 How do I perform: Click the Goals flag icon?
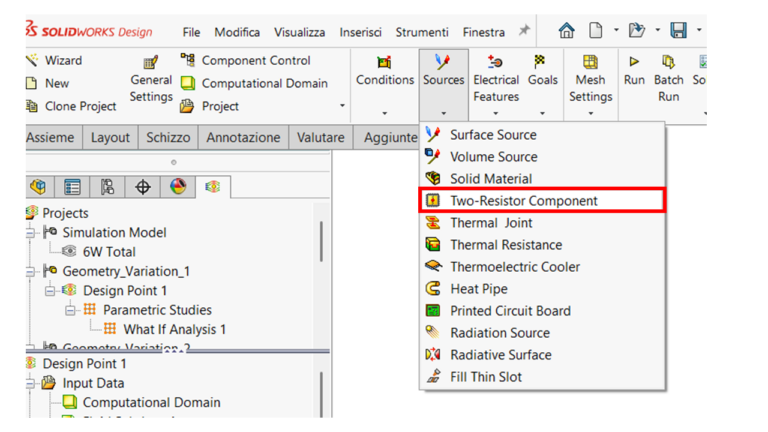[540, 62]
